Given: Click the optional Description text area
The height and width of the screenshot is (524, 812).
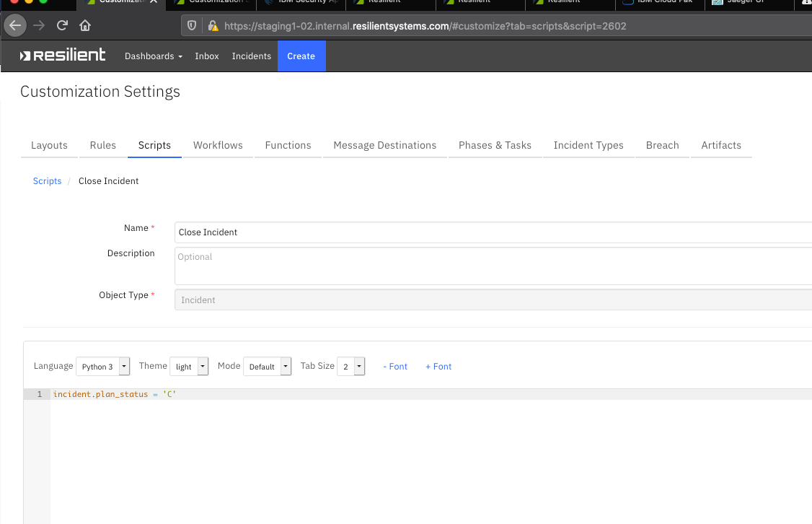Looking at the screenshot, I should coord(493,266).
